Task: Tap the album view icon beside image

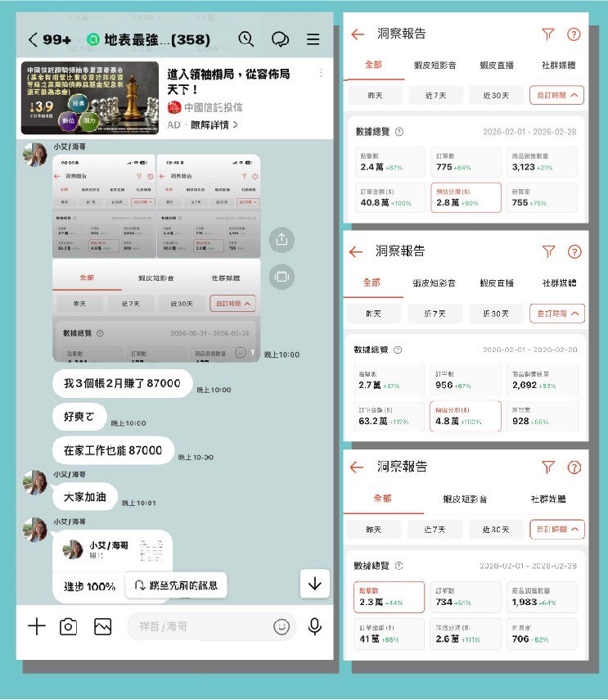Action: click(x=281, y=277)
